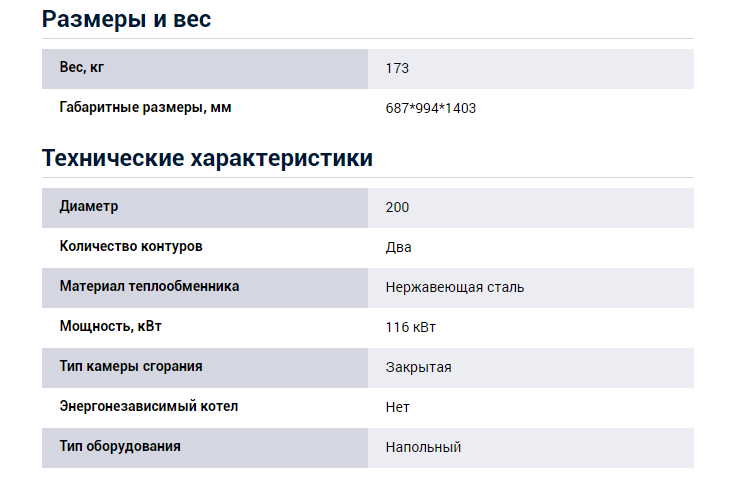Click the value 'Нержавеющая сталь'
This screenshot has height=498, width=736.
point(455,287)
